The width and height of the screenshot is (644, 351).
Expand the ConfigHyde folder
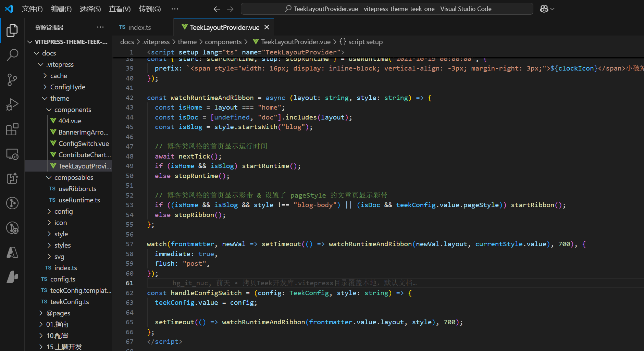click(x=67, y=87)
